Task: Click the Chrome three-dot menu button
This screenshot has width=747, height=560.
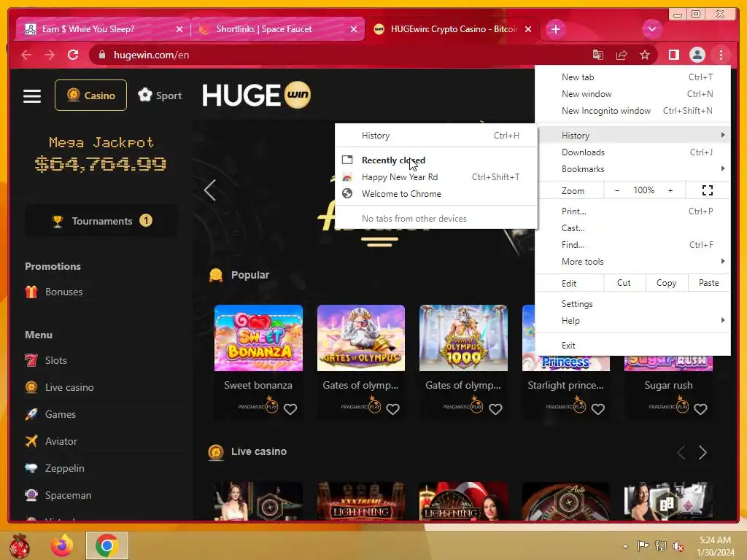Action: [721, 55]
